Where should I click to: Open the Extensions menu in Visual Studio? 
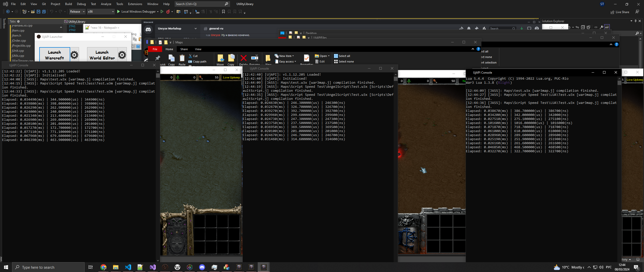click(x=135, y=4)
